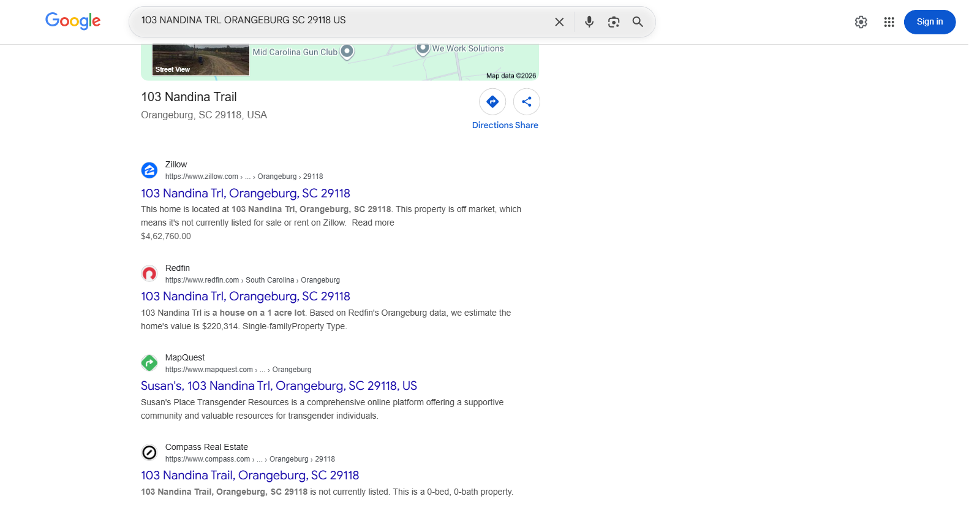Clear the search box text
The image size is (980, 510).
(x=559, y=22)
